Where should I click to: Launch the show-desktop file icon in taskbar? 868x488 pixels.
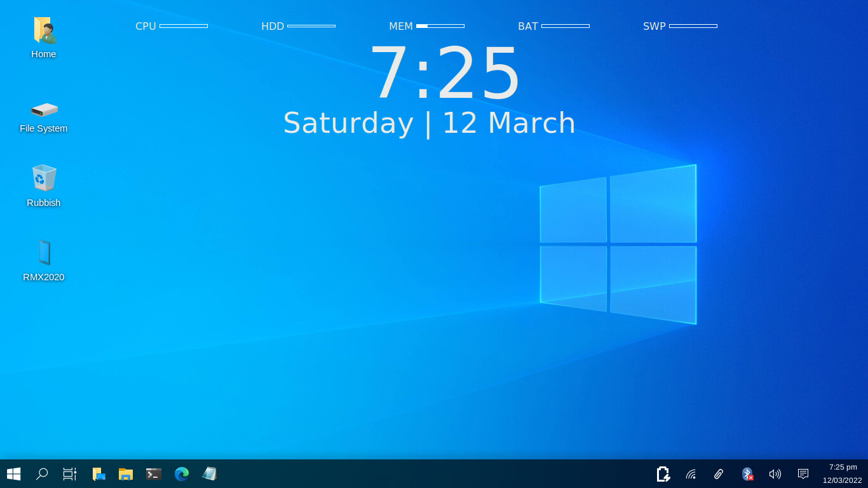point(98,474)
